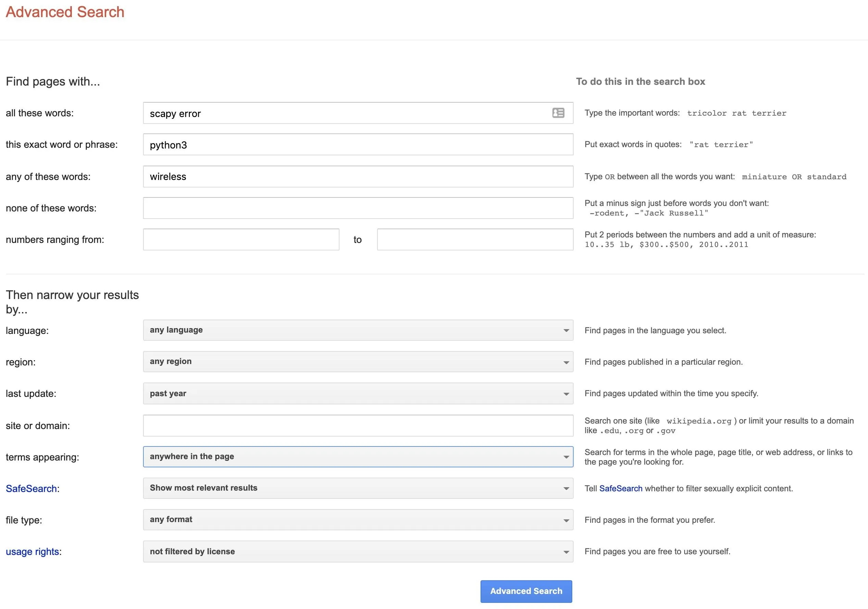The width and height of the screenshot is (868, 609).
Task: Click the exact word or phrase field
Action: point(358,144)
